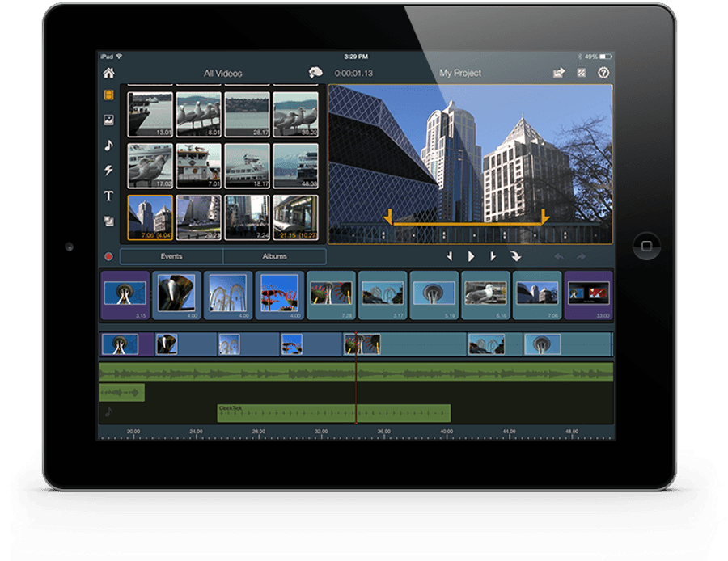Viewport: 728px width, 561px height.
Task: Open the Music library note icon
Action: (x=108, y=146)
